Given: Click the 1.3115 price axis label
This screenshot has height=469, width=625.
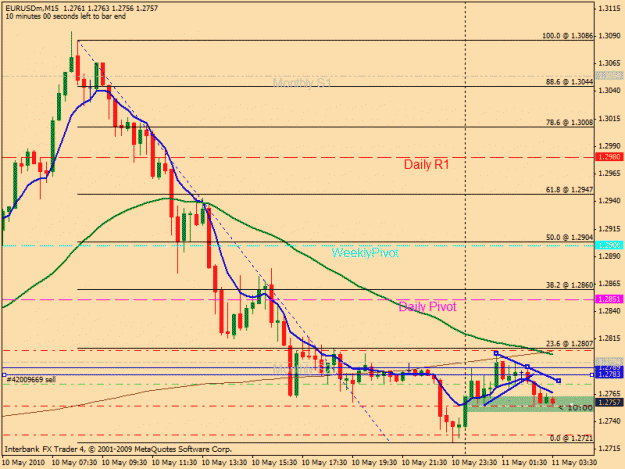Looking at the screenshot, I should click(x=610, y=8).
